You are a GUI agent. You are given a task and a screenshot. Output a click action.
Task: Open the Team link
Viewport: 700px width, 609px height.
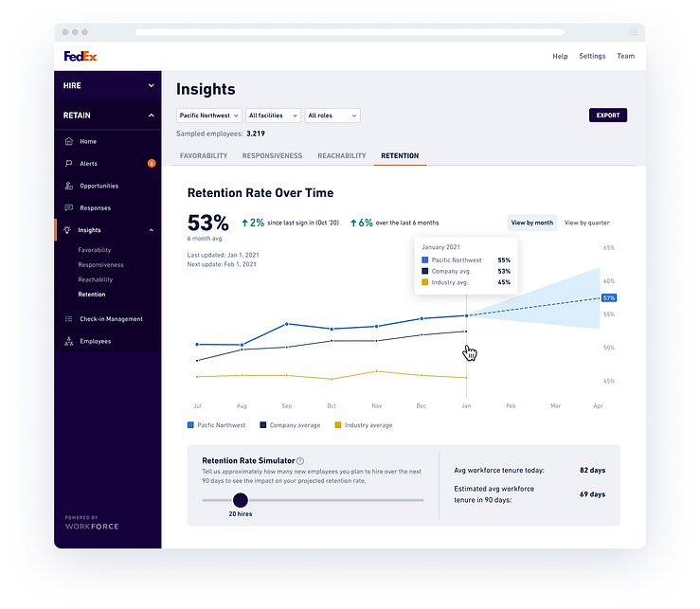coord(626,56)
